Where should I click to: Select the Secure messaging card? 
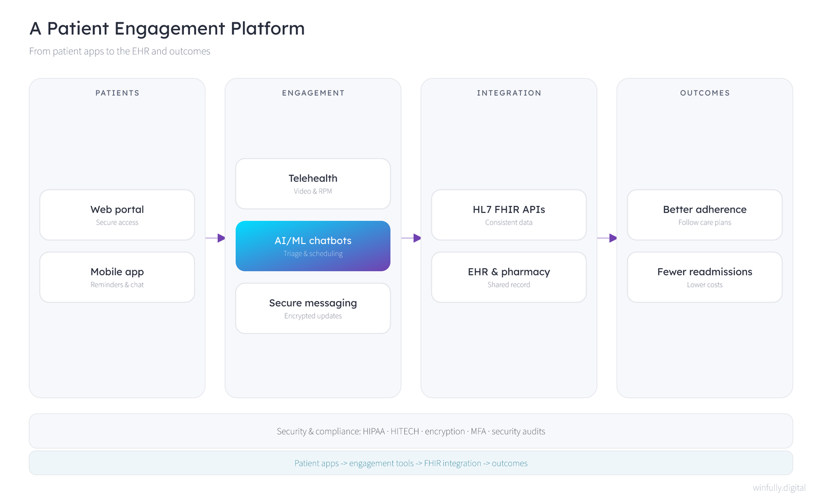[313, 308]
